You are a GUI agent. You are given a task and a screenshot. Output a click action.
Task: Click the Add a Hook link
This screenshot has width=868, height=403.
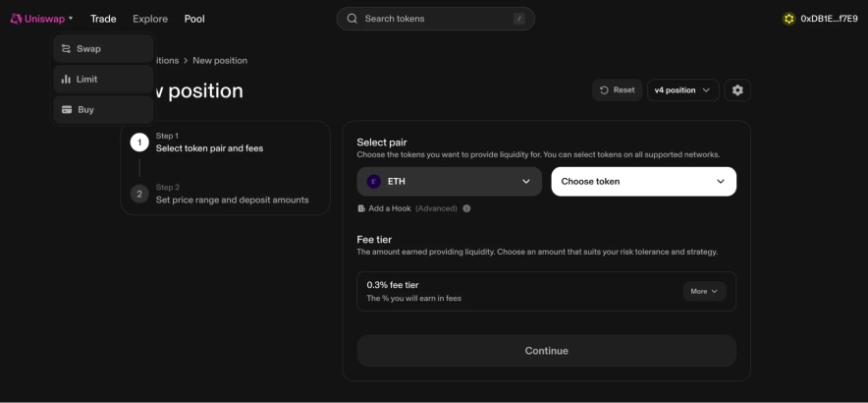[390, 208]
